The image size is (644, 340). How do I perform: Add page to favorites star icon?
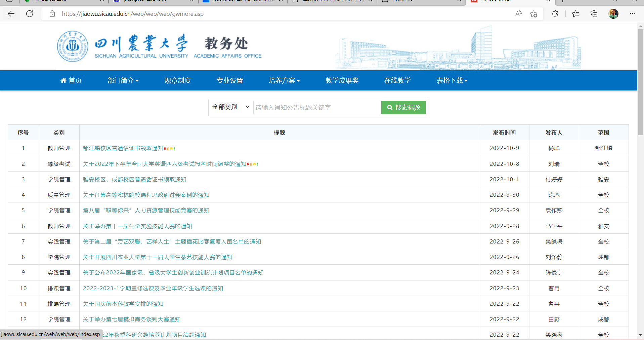[533, 14]
